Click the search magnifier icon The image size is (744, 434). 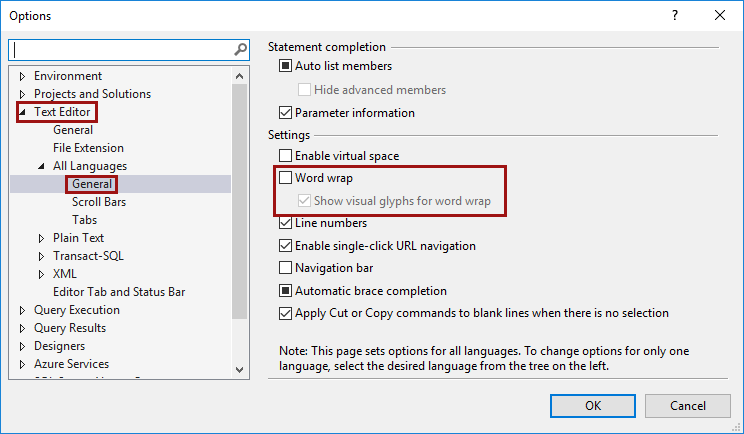240,49
